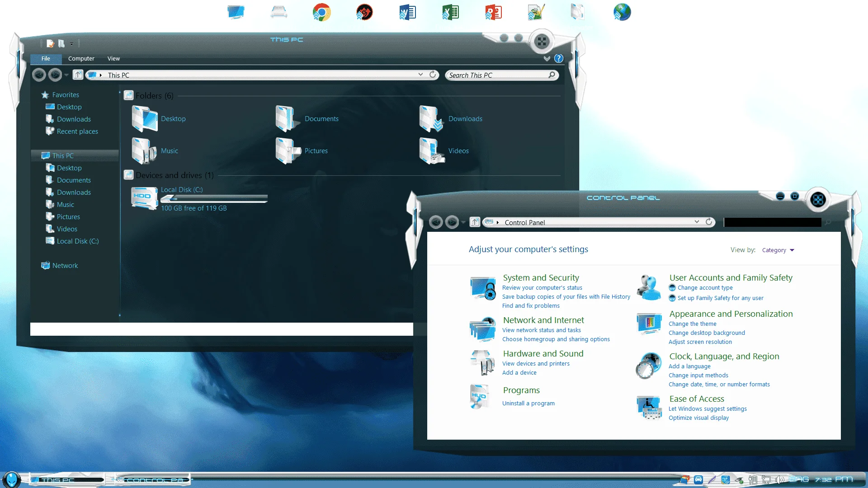Open the volume speaker tray icon
The image size is (868, 488).
(779, 480)
